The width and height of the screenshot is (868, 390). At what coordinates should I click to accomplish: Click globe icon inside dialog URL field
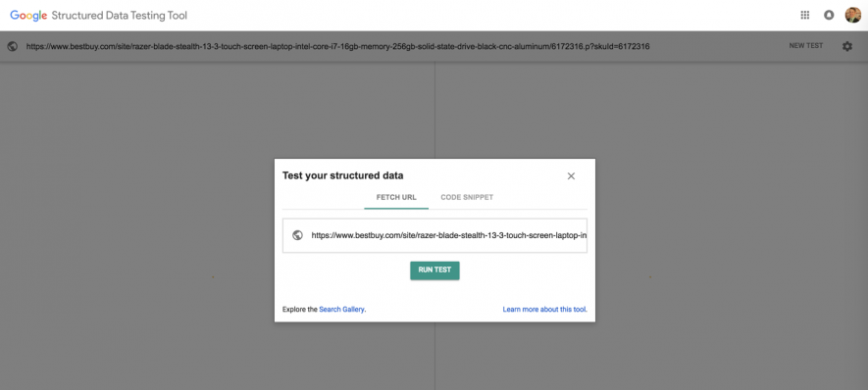297,235
